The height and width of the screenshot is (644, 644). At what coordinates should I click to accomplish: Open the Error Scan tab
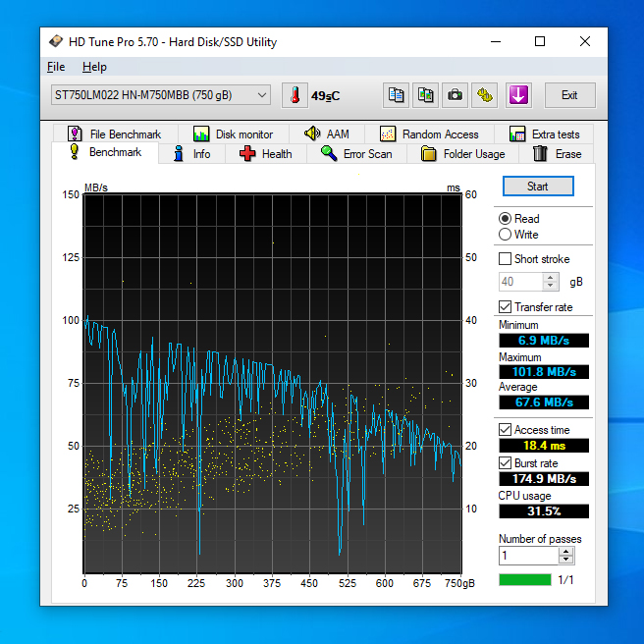tap(357, 154)
